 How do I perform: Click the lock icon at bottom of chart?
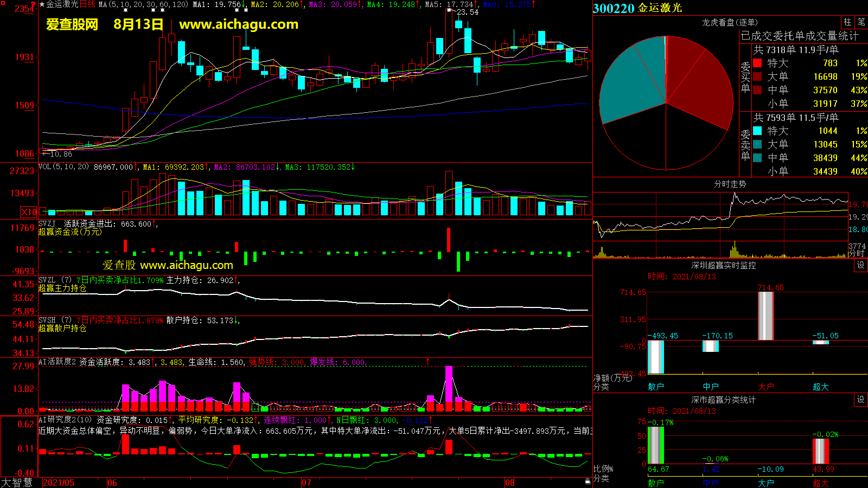588,481
